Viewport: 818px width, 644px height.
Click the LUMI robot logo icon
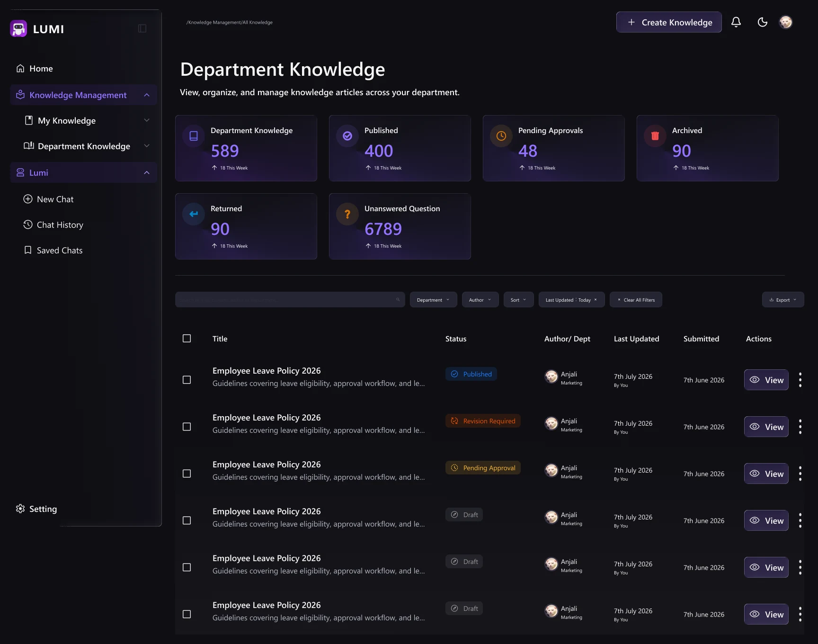pos(18,29)
